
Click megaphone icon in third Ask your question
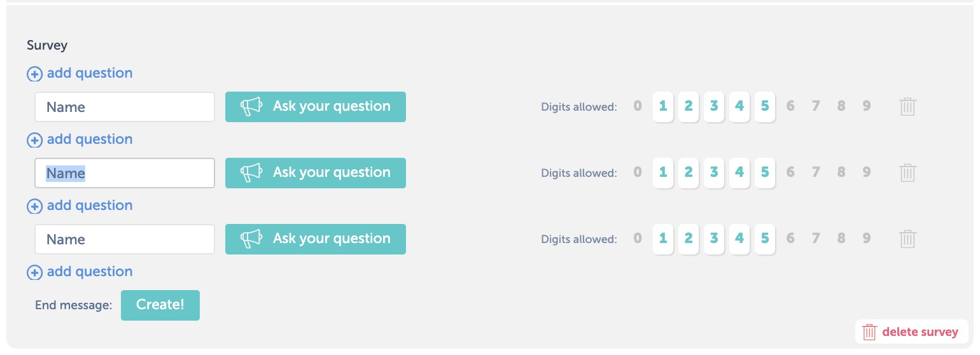[251, 239]
